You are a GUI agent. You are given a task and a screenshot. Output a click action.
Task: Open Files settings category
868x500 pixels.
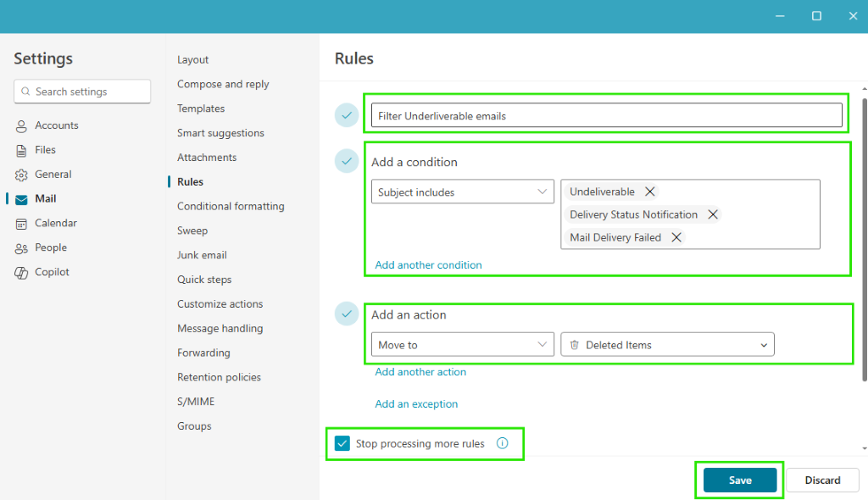(x=45, y=149)
